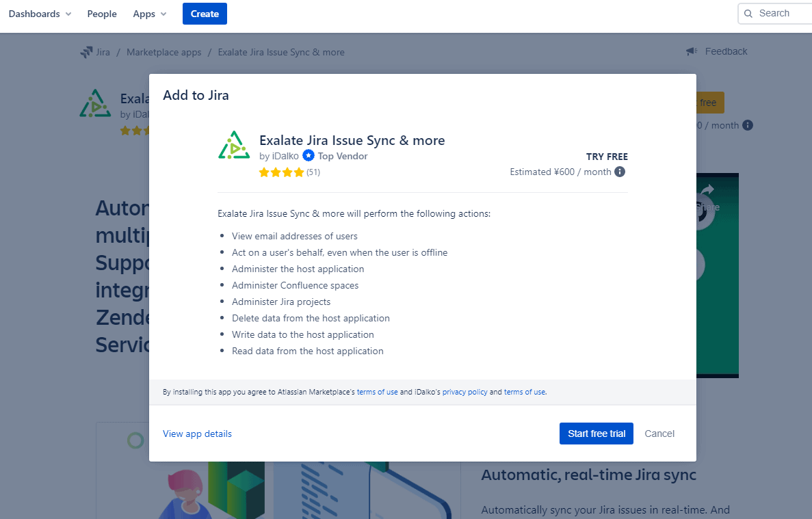This screenshot has height=519, width=812.
Task: Click 'Administer the host application' text
Action: point(298,269)
